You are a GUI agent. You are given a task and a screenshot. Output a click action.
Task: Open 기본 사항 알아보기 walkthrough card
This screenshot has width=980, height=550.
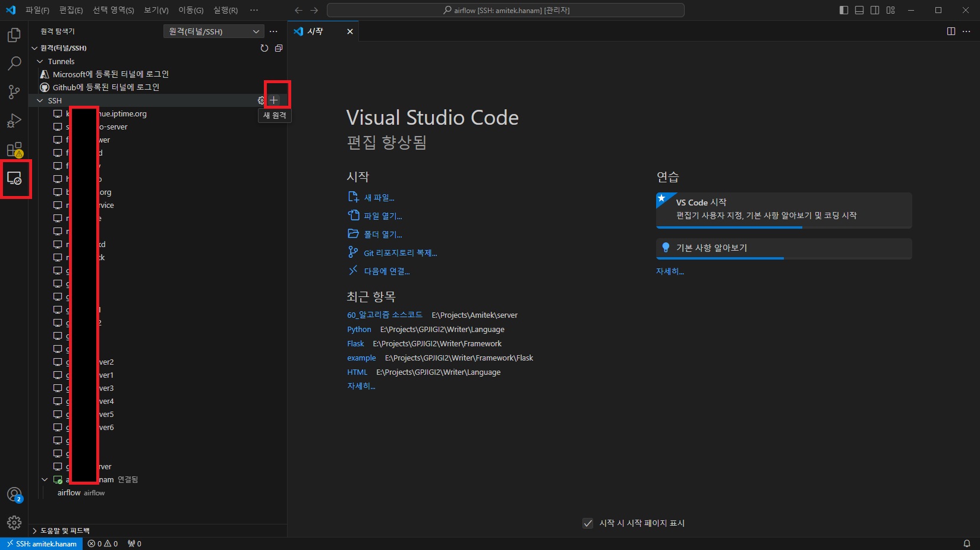(x=784, y=249)
